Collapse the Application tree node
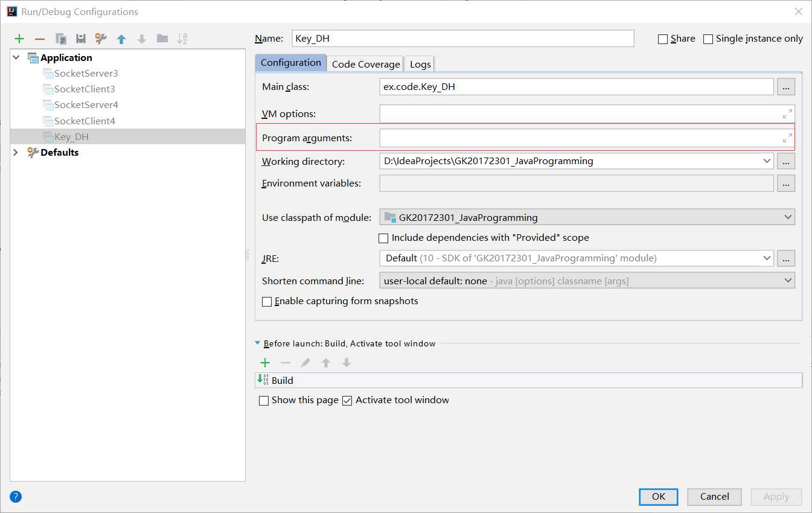The image size is (812, 513). (x=16, y=58)
